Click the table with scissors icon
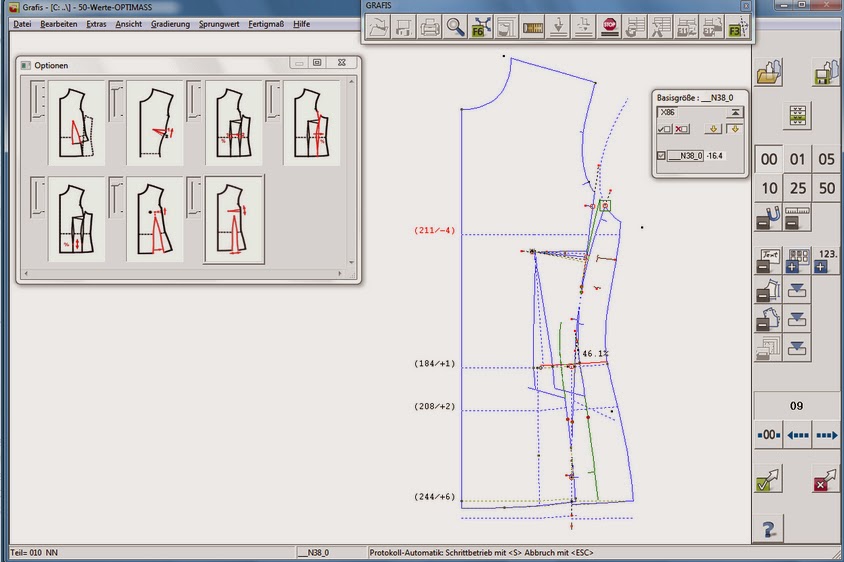The image size is (844, 562). (x=661, y=26)
